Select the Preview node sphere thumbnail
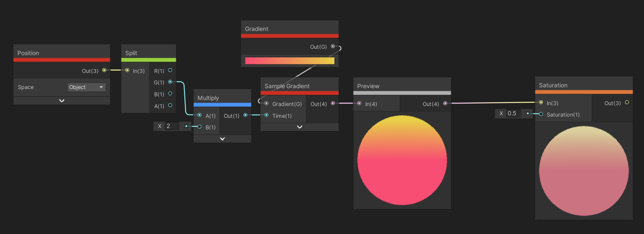Image resolution: width=644 pixels, height=234 pixels. (x=402, y=160)
